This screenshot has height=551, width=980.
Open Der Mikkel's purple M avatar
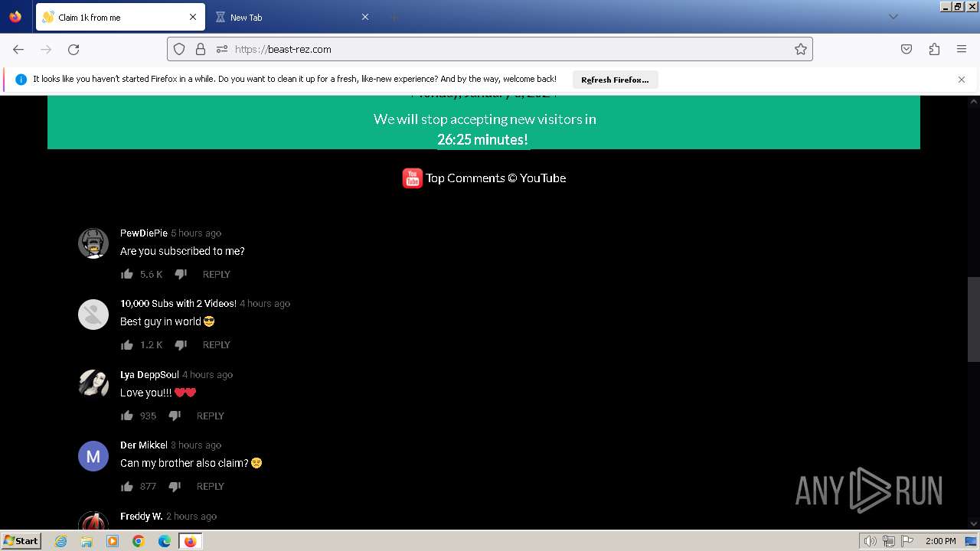(x=93, y=456)
